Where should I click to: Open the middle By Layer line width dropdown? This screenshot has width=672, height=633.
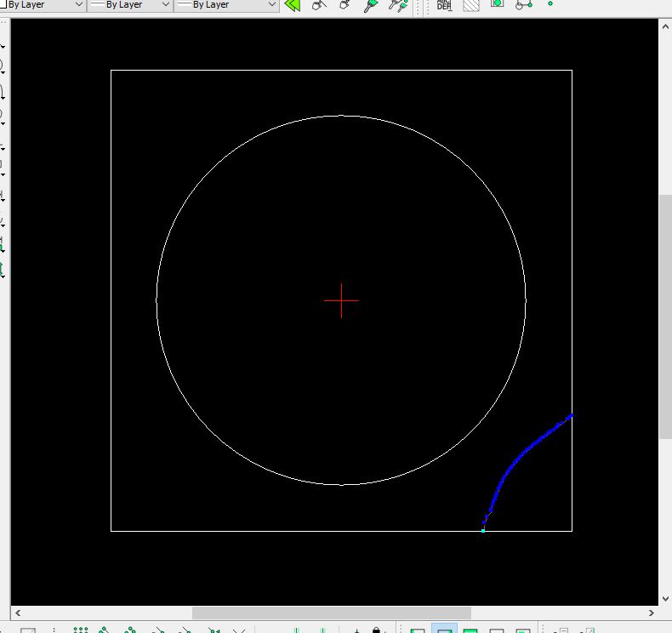click(130, 5)
